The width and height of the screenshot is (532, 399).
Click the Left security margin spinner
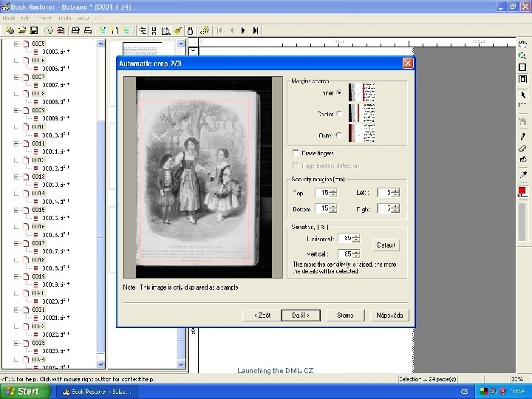(396, 193)
